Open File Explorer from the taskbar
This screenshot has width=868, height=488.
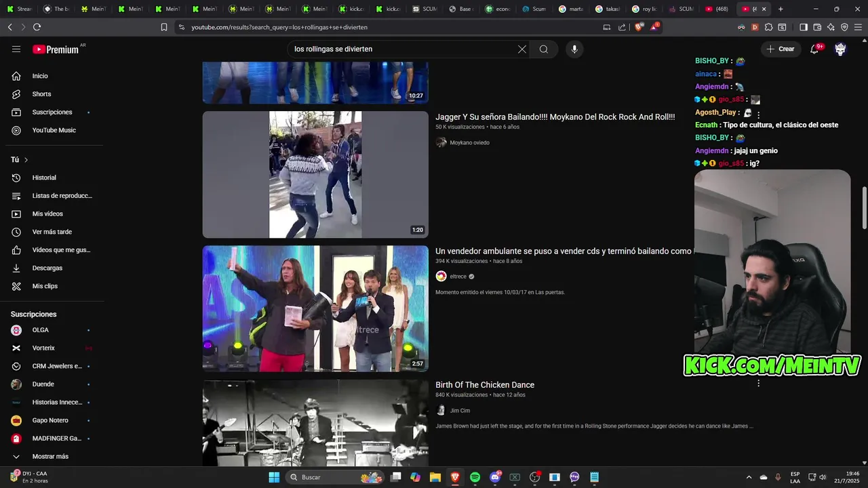pyautogui.click(x=435, y=477)
